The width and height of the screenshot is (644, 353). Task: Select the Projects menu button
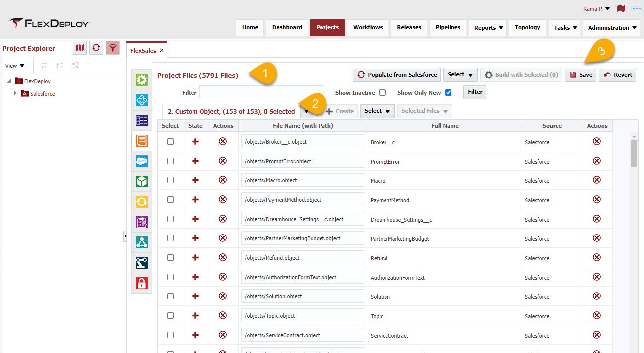pos(327,28)
